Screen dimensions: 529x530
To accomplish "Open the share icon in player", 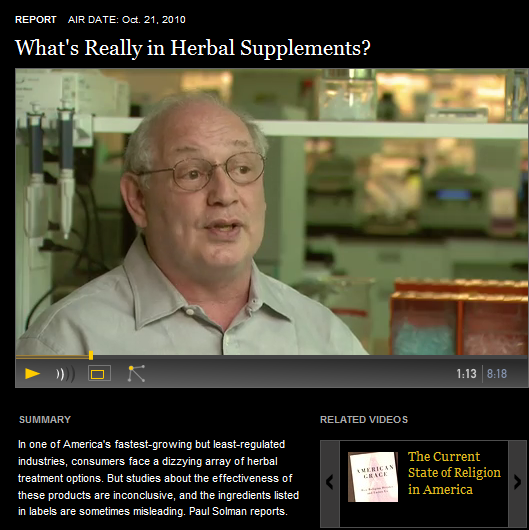I will (x=136, y=374).
